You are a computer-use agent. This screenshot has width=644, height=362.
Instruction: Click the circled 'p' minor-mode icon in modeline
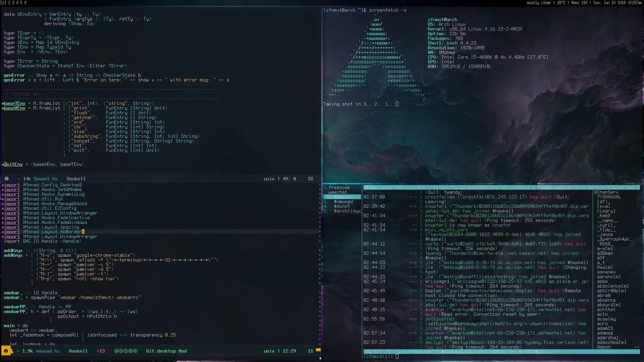click(x=130, y=351)
